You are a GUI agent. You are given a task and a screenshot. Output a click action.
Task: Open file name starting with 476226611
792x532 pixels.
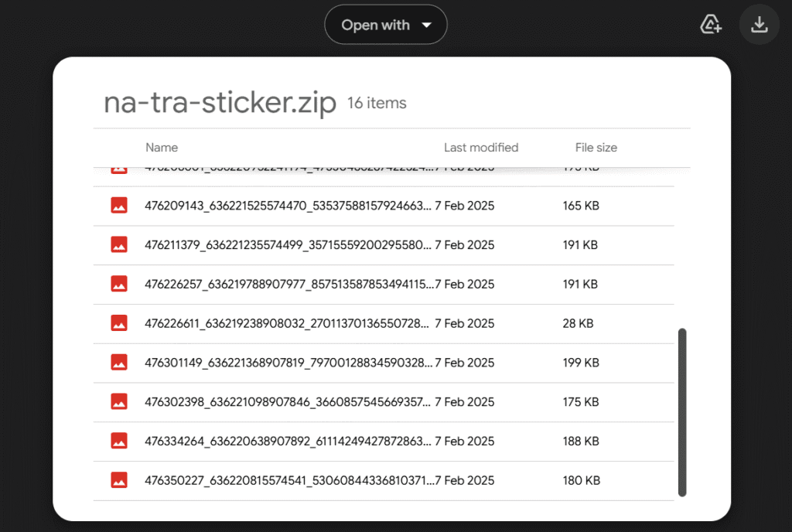coord(288,323)
